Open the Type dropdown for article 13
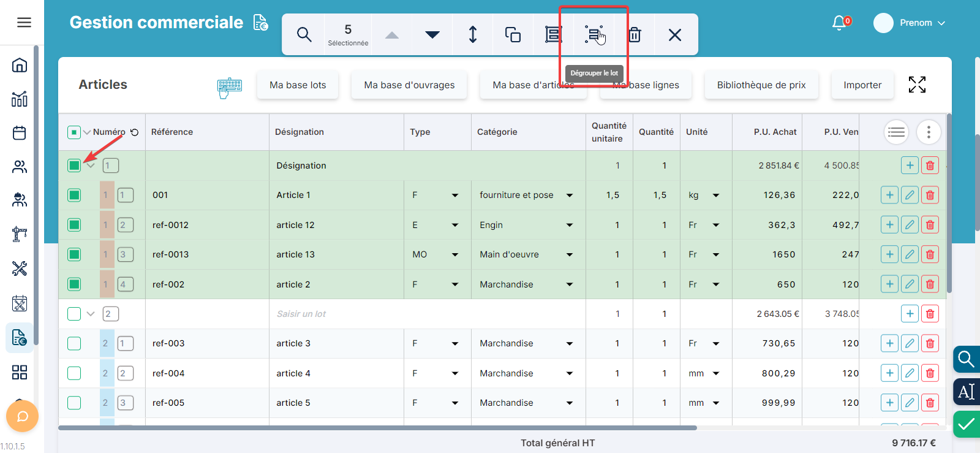Image resolution: width=980 pixels, height=453 pixels. tap(454, 254)
